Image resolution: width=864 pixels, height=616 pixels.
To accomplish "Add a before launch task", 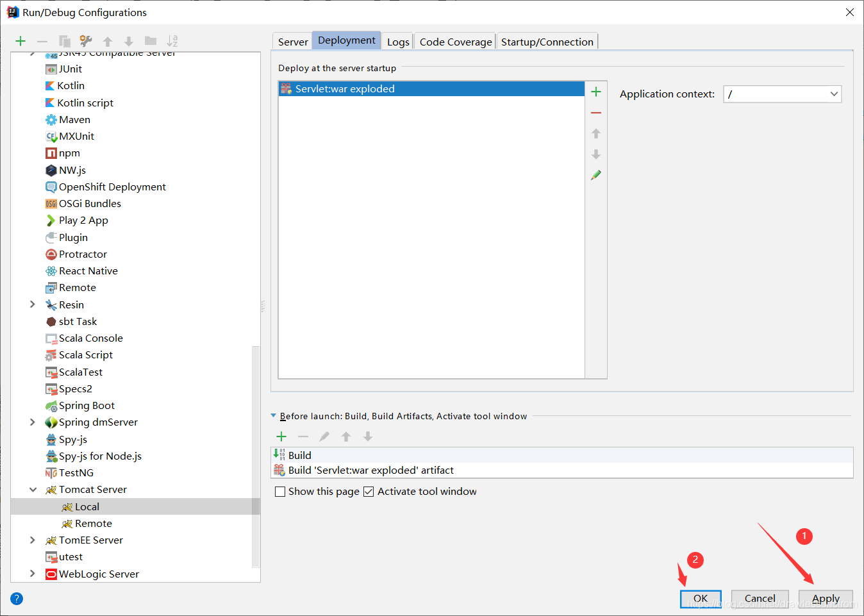I will pyautogui.click(x=281, y=437).
